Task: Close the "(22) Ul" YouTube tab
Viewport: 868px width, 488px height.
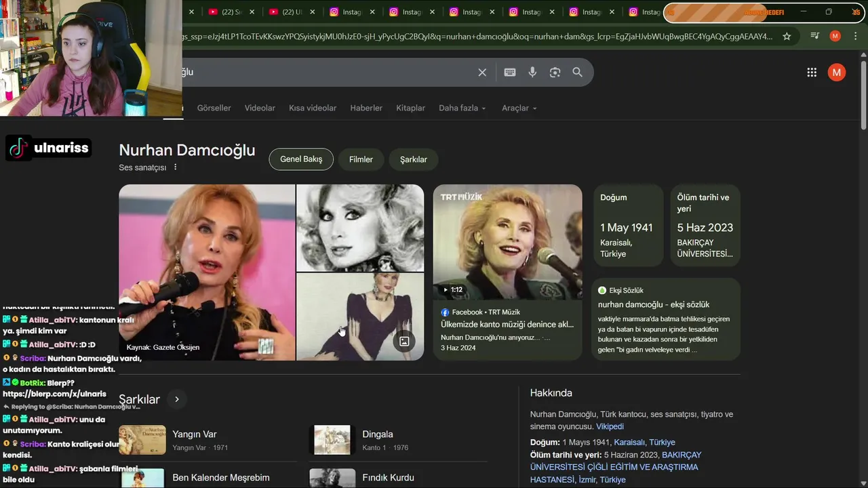Action: point(312,12)
